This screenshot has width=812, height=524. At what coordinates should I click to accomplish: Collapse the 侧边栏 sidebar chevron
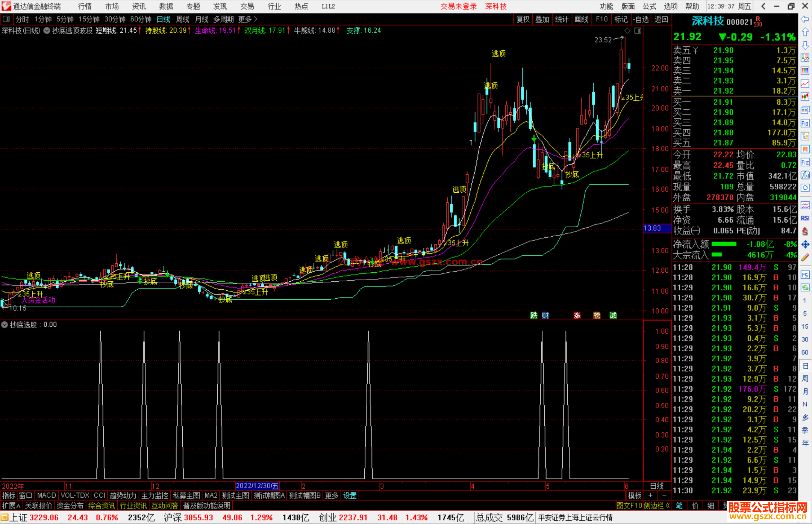tap(668, 506)
